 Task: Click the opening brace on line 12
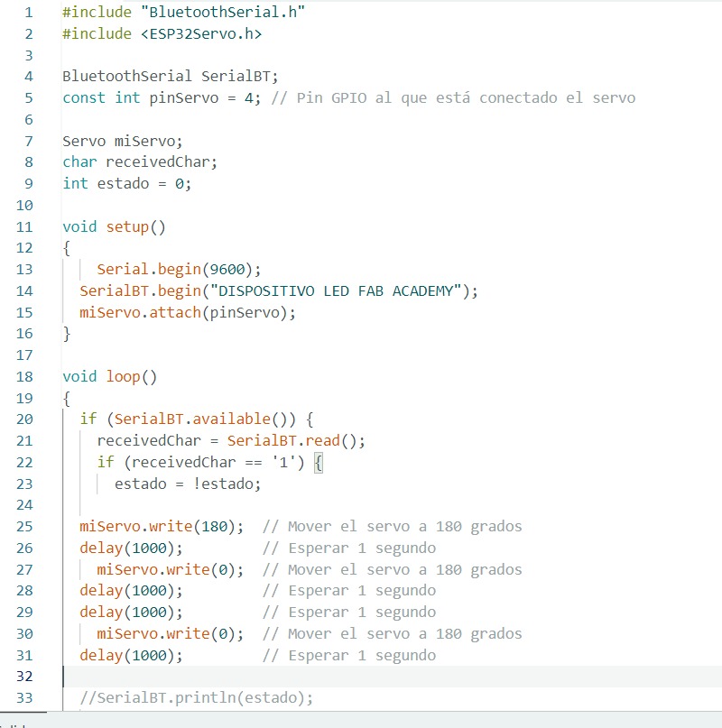(67, 248)
